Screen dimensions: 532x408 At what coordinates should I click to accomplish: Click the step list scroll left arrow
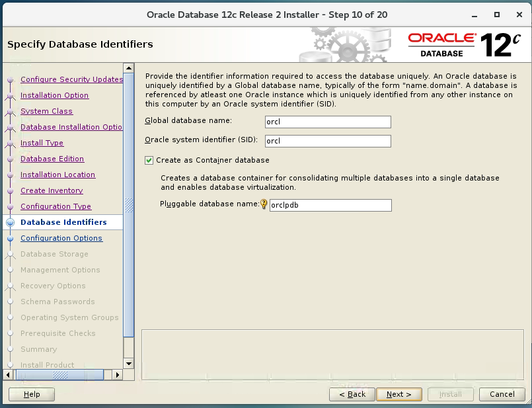(x=8, y=375)
